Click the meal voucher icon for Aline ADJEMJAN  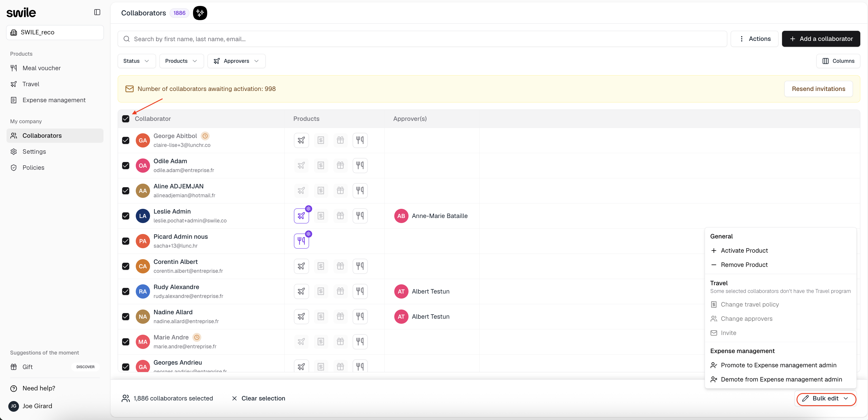coord(360,190)
